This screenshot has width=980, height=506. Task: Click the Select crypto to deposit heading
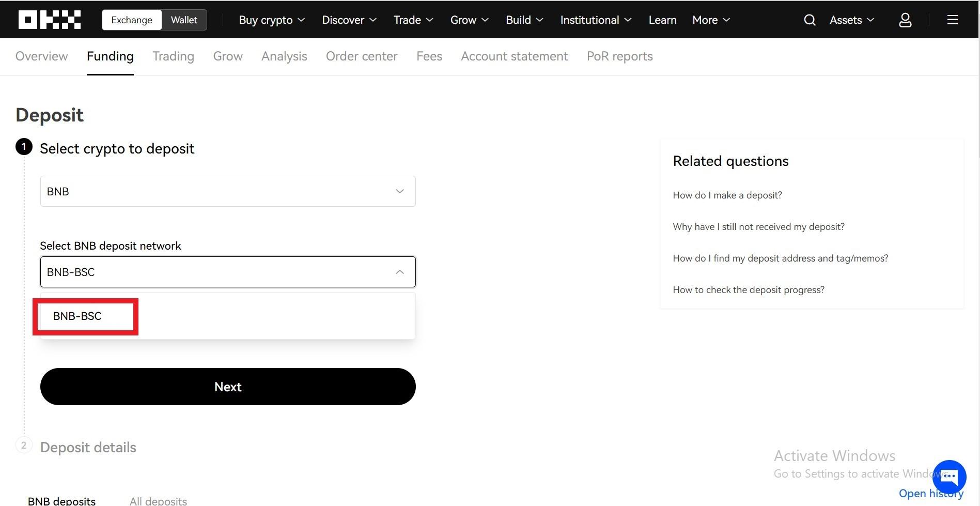[117, 148]
